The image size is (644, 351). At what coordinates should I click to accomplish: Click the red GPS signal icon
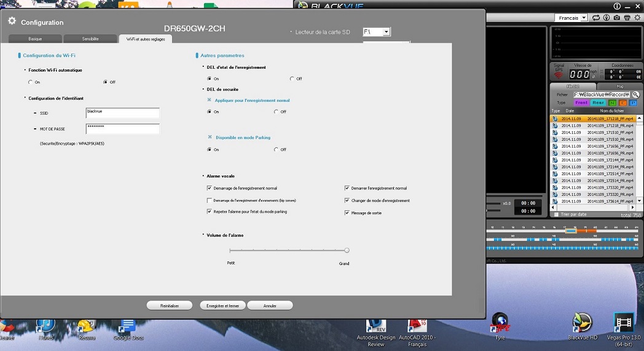[559, 75]
